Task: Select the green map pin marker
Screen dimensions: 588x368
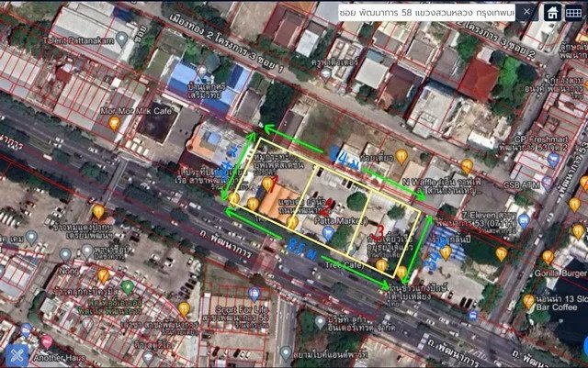Action: point(128,287)
